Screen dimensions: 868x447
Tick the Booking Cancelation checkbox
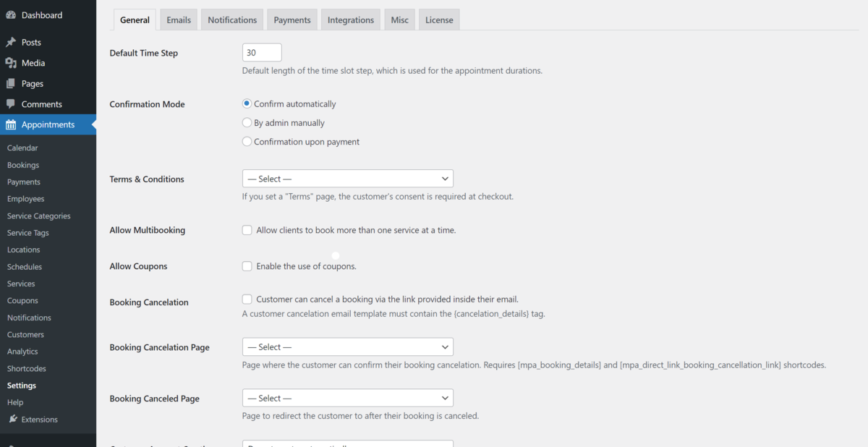pyautogui.click(x=247, y=299)
